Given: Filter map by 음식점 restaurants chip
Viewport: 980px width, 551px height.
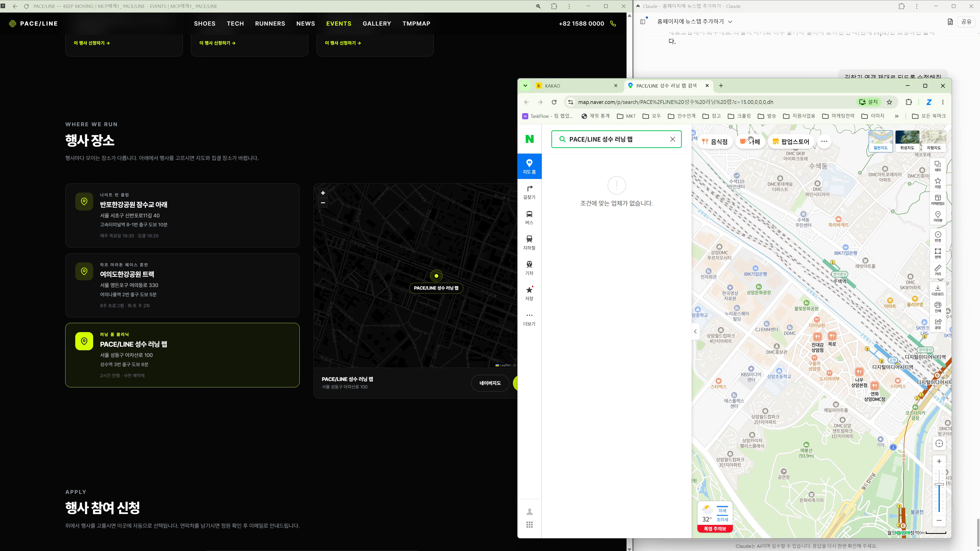Looking at the screenshot, I should click(715, 142).
